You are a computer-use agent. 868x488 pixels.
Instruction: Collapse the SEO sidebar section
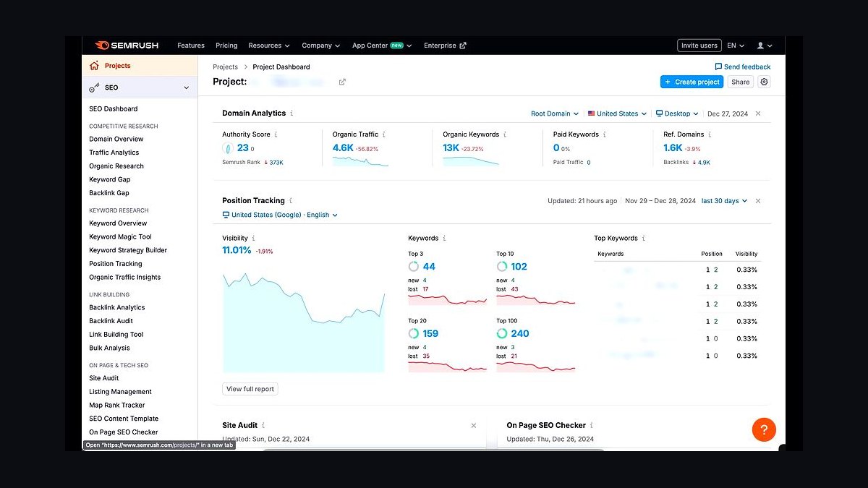(x=186, y=87)
